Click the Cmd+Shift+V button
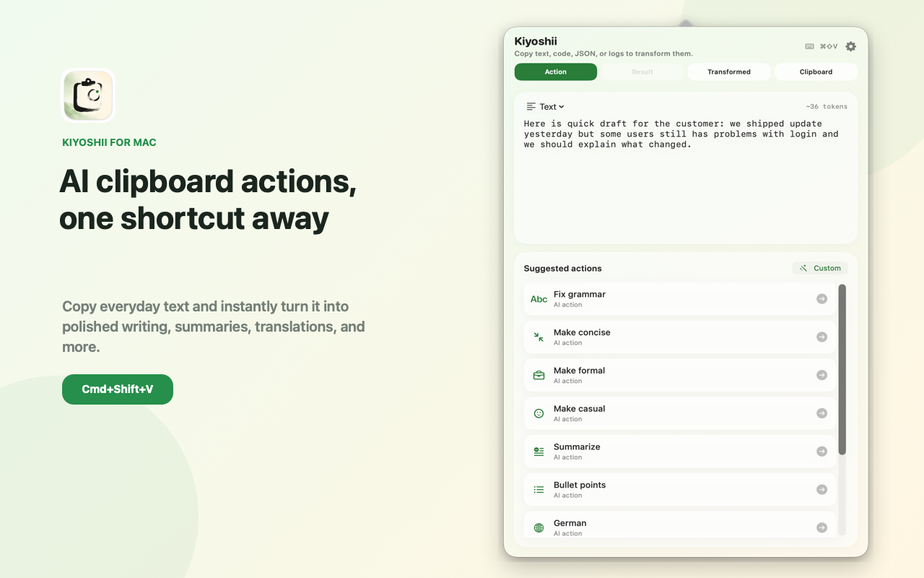The image size is (924, 578). click(118, 389)
